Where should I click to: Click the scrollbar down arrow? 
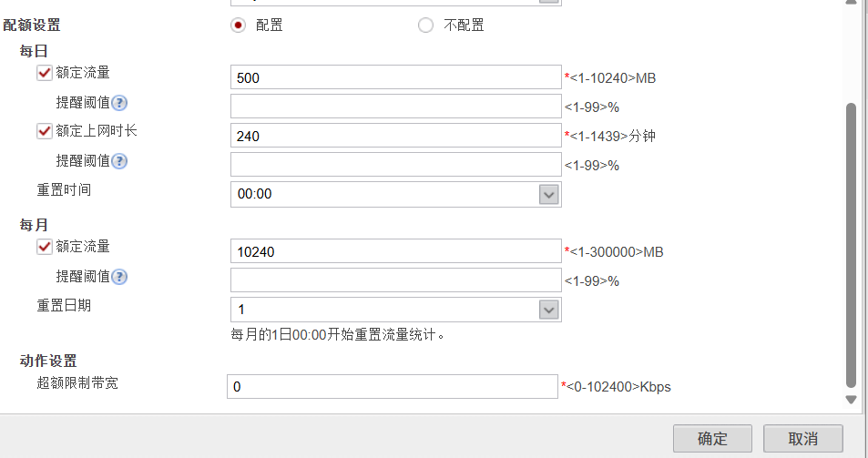[851, 400]
